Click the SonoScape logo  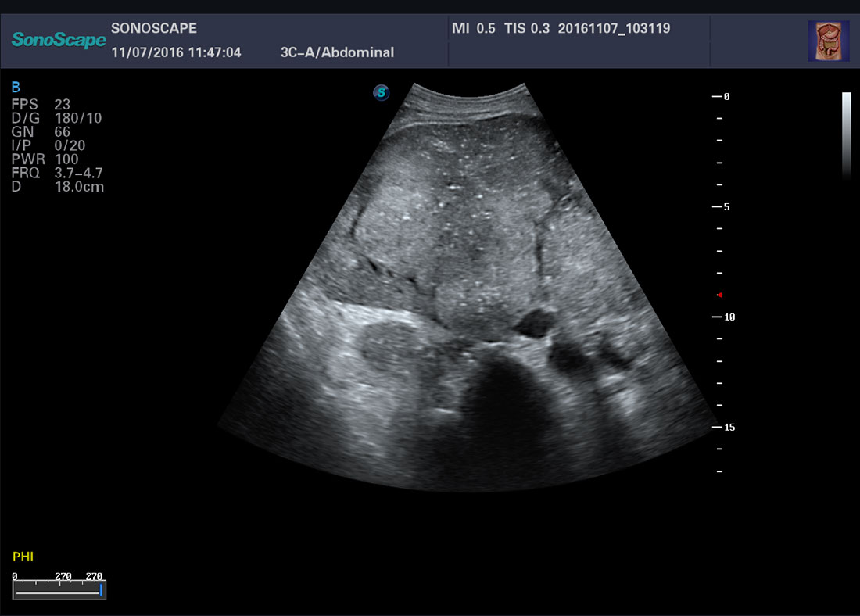58,40
